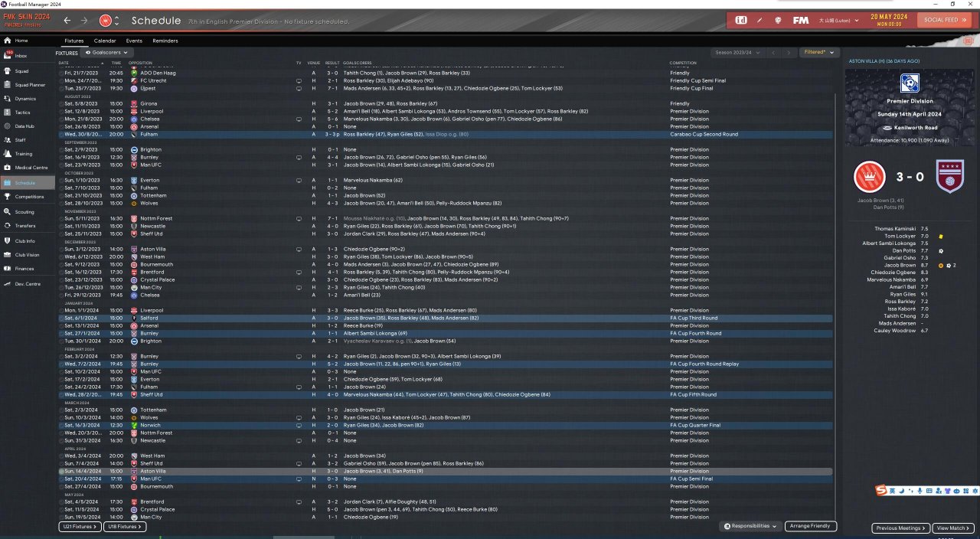Select the Aston Villa 14/4/2024 fixture row

pyautogui.click(x=446, y=471)
